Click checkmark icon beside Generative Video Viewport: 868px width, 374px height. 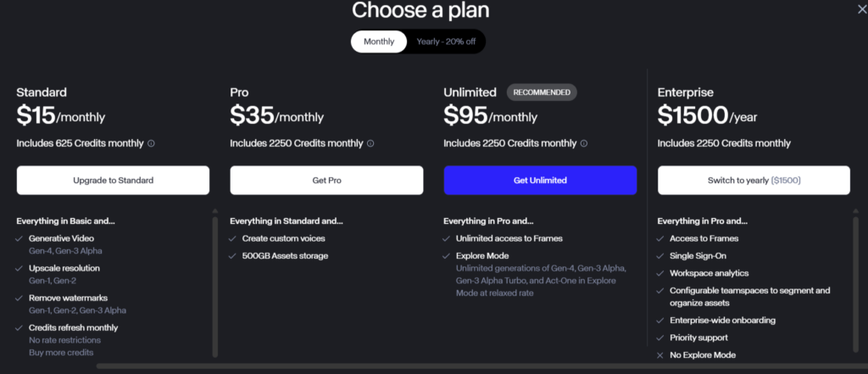coord(19,239)
